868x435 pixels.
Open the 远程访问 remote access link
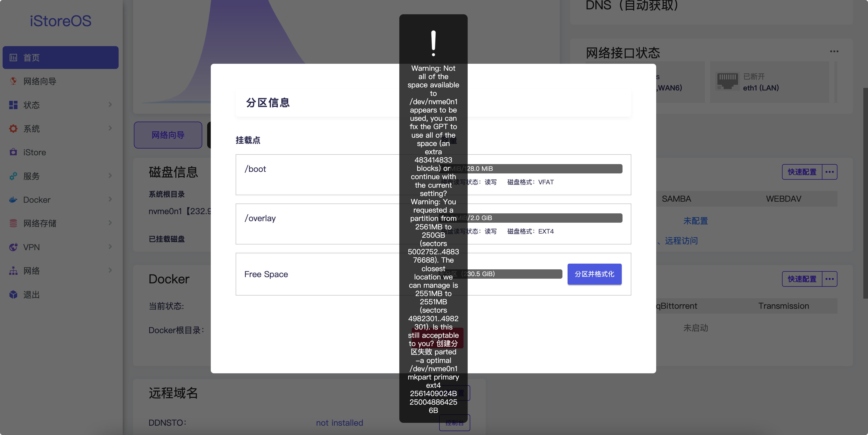[x=681, y=240]
